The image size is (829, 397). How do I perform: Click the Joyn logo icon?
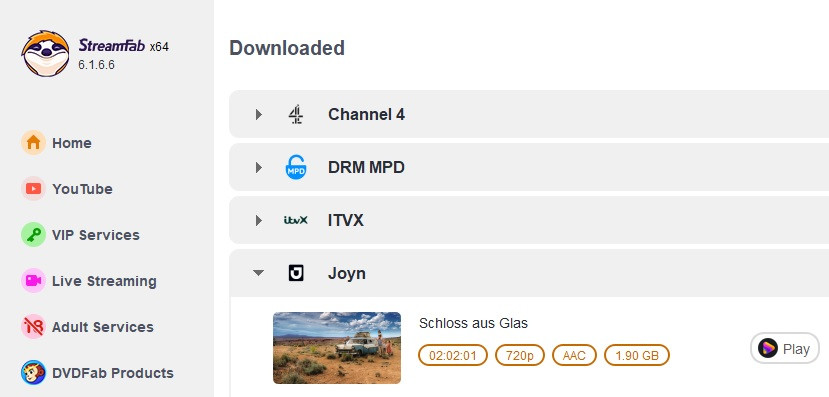296,273
